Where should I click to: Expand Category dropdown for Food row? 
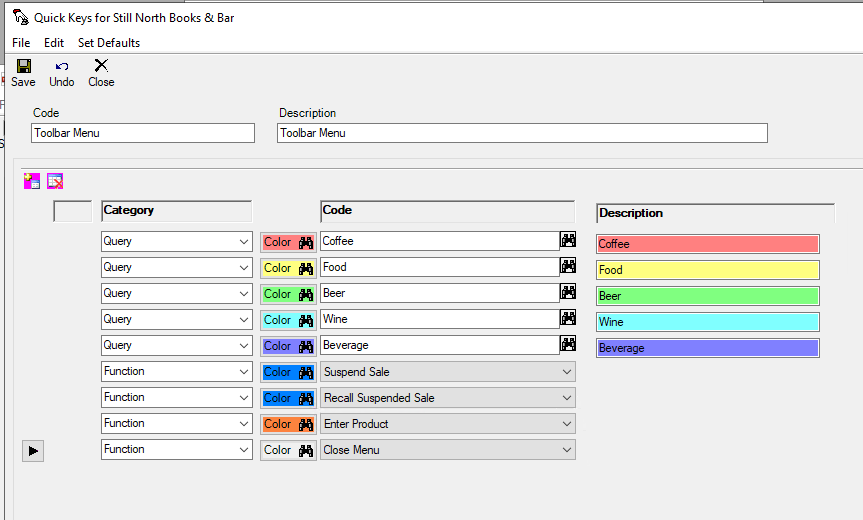(x=244, y=267)
